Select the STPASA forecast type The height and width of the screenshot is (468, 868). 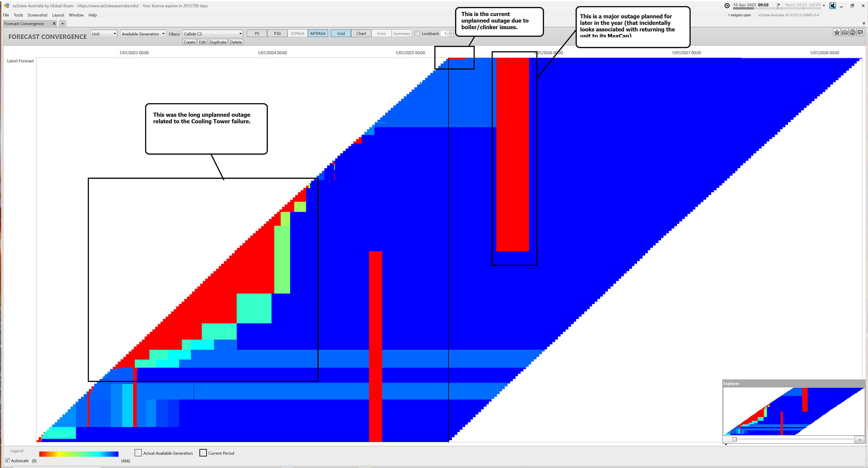298,33
